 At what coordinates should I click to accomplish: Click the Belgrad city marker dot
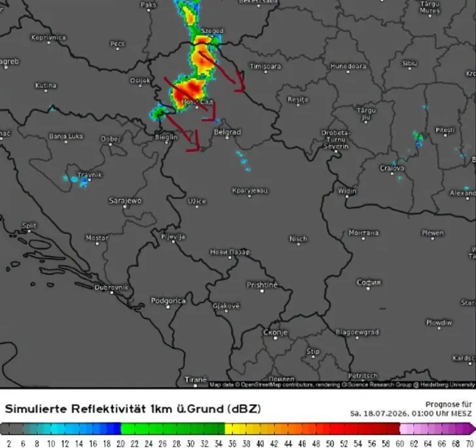(227, 138)
